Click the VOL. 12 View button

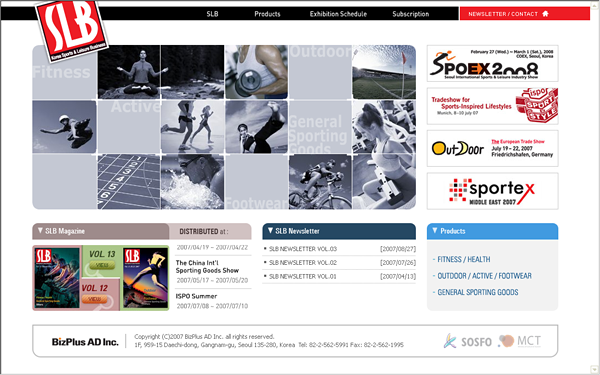tap(94, 299)
